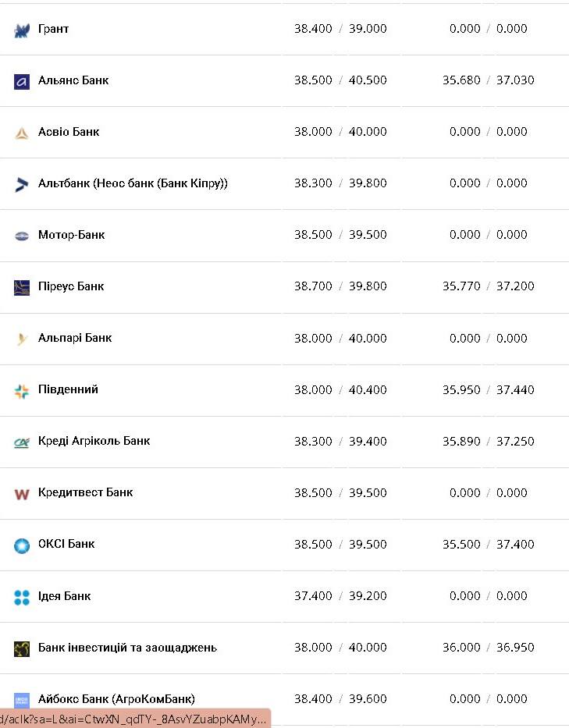Click the Піреус Банк rate 38.700 / 39.800

340,286
